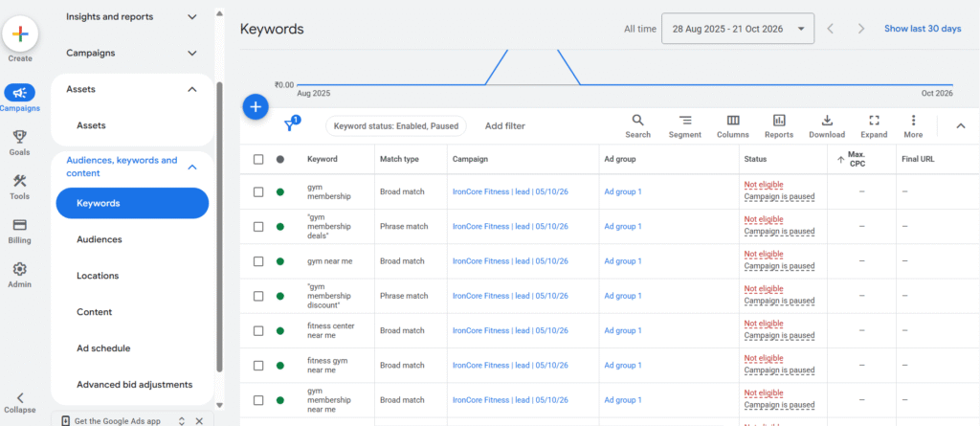Collapse Audiences, keywords and content section
980x426 pixels.
(x=192, y=167)
